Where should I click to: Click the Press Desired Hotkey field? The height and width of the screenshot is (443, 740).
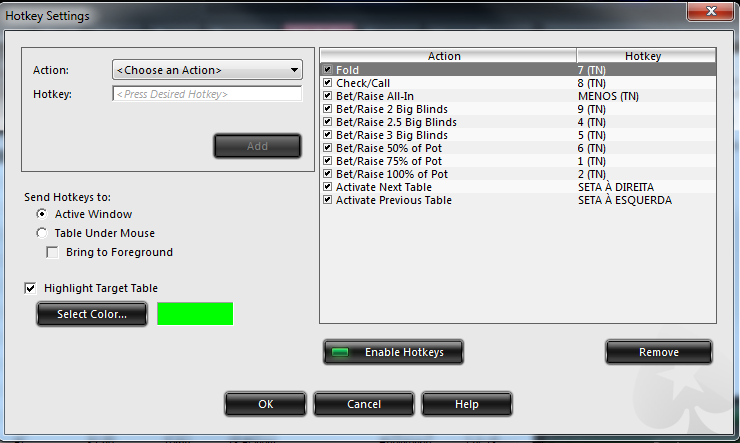pos(207,94)
